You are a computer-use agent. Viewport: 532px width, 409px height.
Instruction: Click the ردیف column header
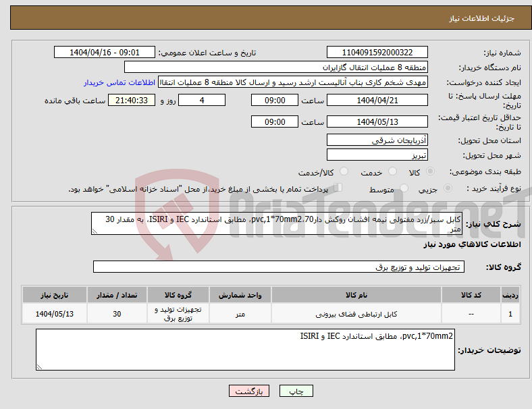point(510,295)
